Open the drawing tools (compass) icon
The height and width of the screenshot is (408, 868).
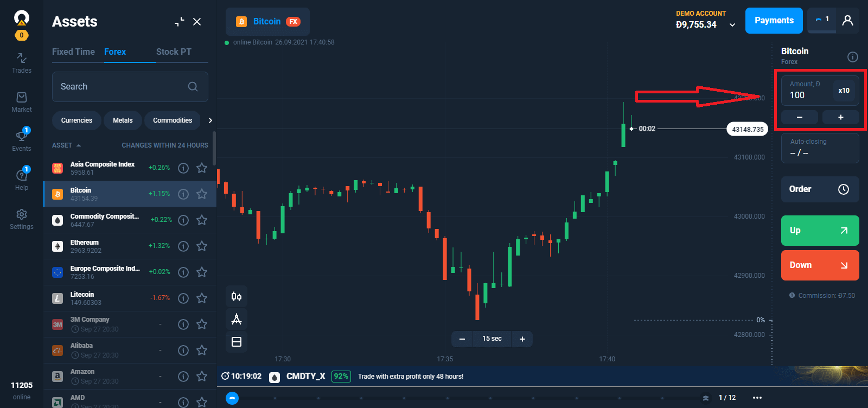237,319
